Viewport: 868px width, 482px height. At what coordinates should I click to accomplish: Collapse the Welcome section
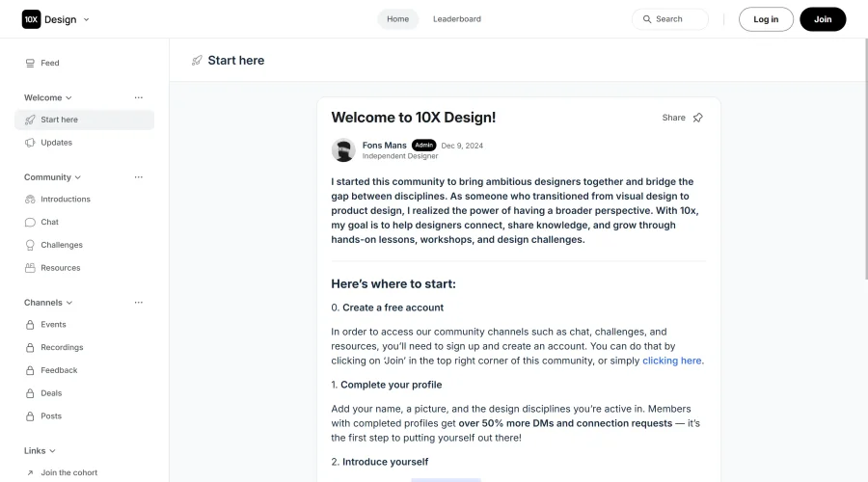click(x=47, y=97)
